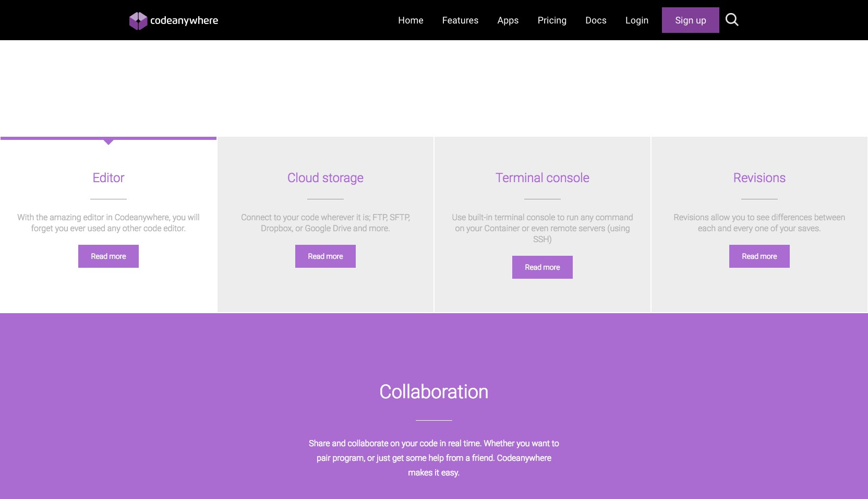Open the search magnifier icon
Image resolution: width=868 pixels, height=499 pixels.
pyautogui.click(x=732, y=20)
